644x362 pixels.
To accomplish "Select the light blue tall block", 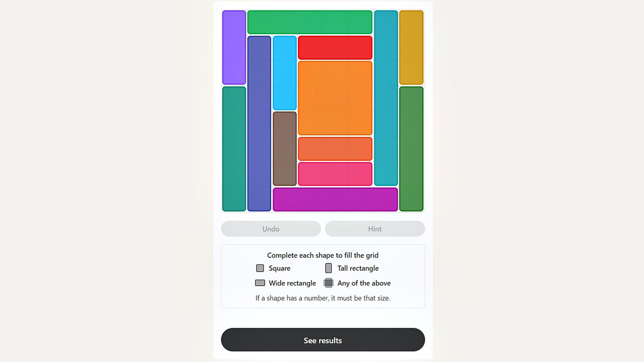I will coord(285,73).
